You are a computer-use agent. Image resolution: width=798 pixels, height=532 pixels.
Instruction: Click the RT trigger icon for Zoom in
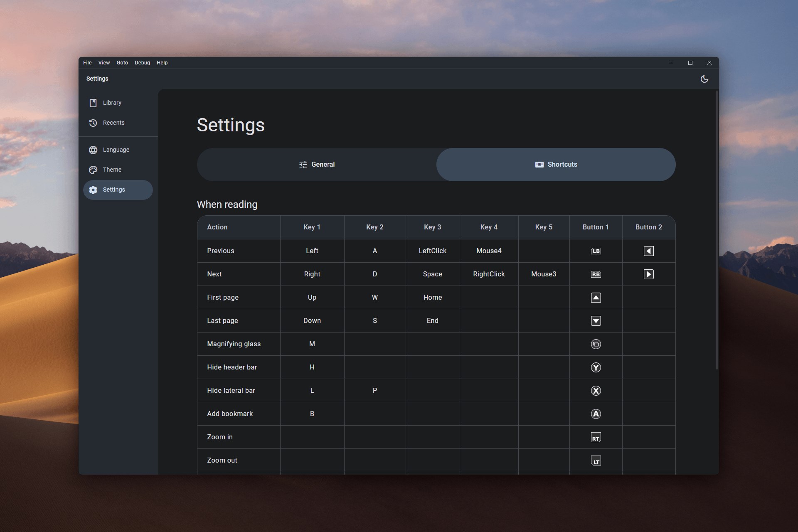(x=596, y=437)
